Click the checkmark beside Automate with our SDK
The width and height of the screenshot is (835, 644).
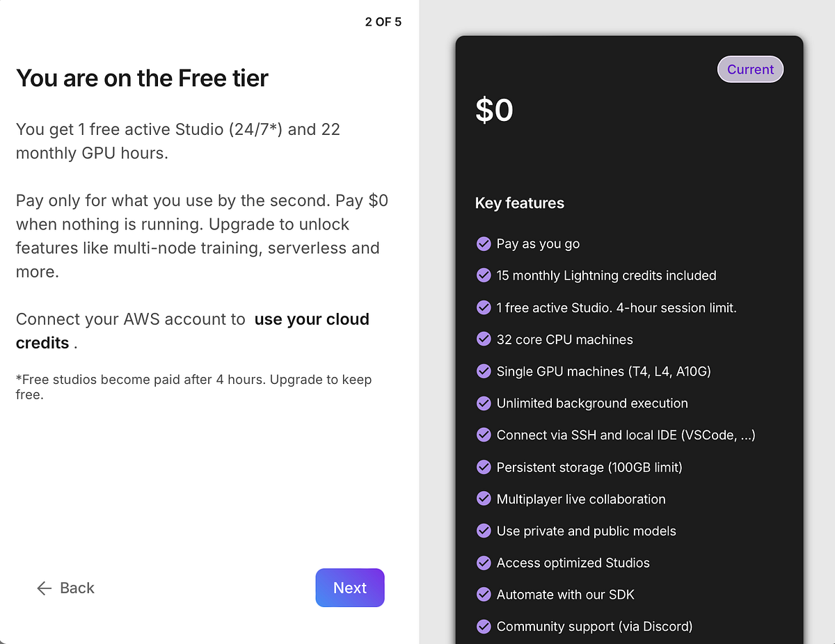(484, 595)
